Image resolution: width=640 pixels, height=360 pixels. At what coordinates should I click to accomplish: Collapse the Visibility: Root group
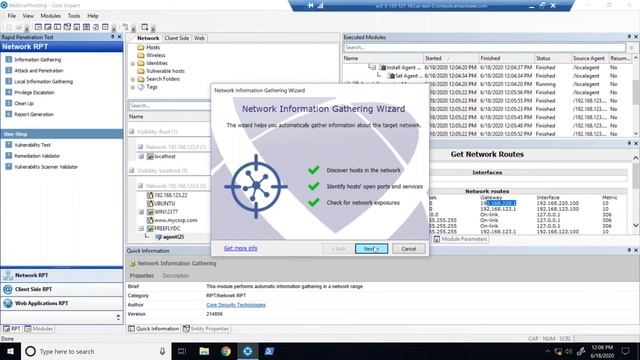(x=132, y=131)
